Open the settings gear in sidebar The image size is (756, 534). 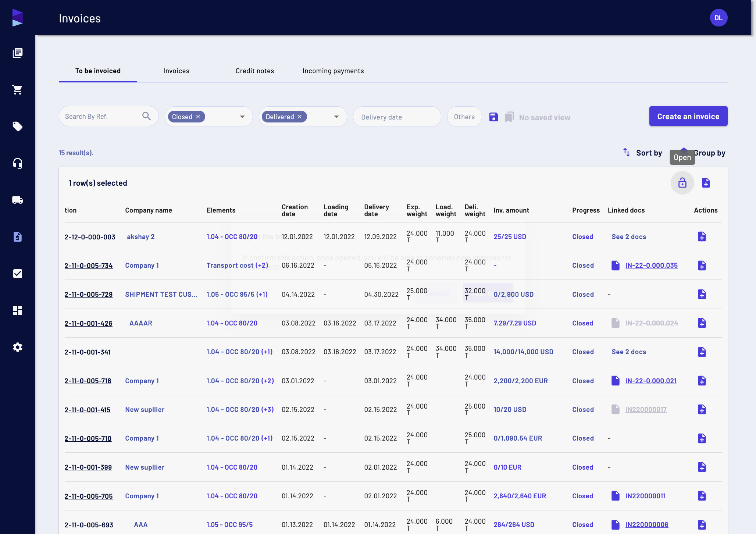(x=18, y=347)
